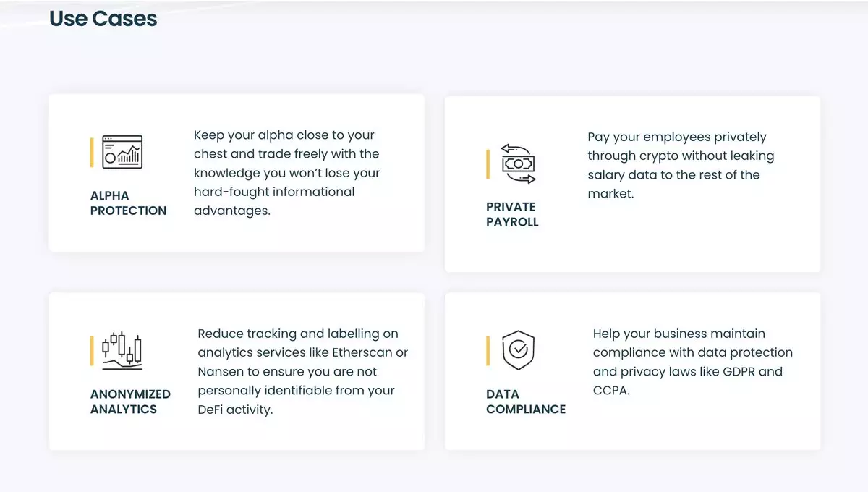The image size is (868, 492).
Task: Click the 'Reduce tracking and labelling' description
Action: (302, 371)
